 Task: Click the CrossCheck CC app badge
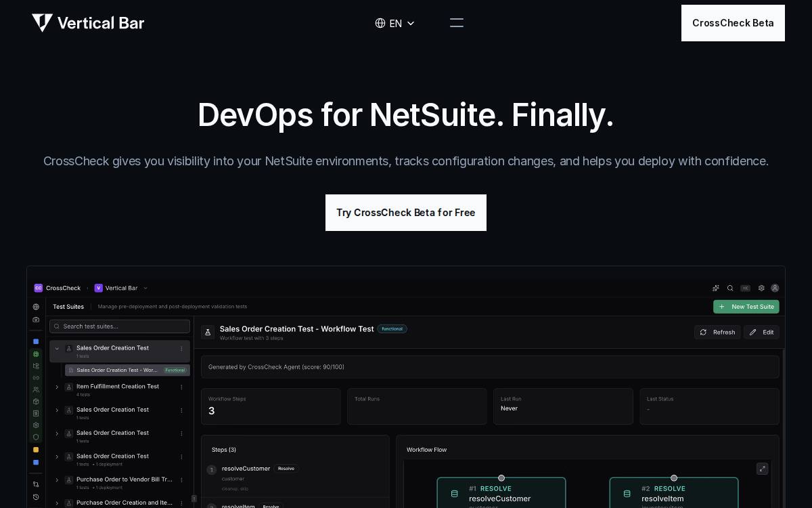coord(38,288)
